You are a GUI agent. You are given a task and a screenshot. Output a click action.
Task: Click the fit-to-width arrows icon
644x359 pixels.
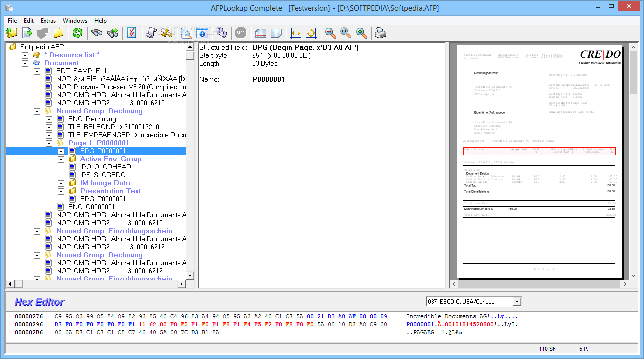pos(295,33)
